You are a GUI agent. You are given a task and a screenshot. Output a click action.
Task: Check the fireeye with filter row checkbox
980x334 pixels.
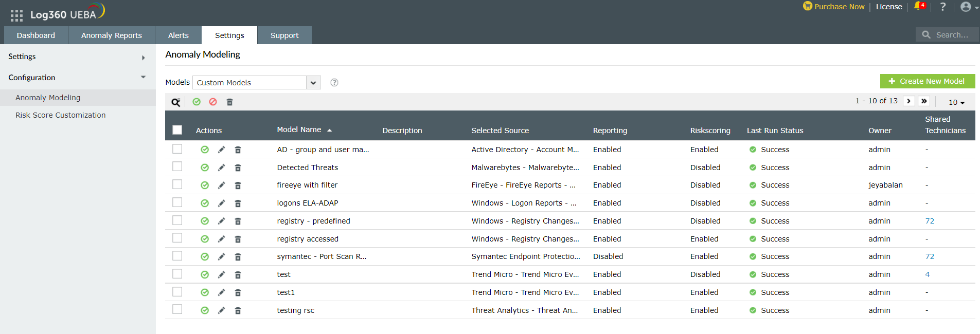point(177,184)
